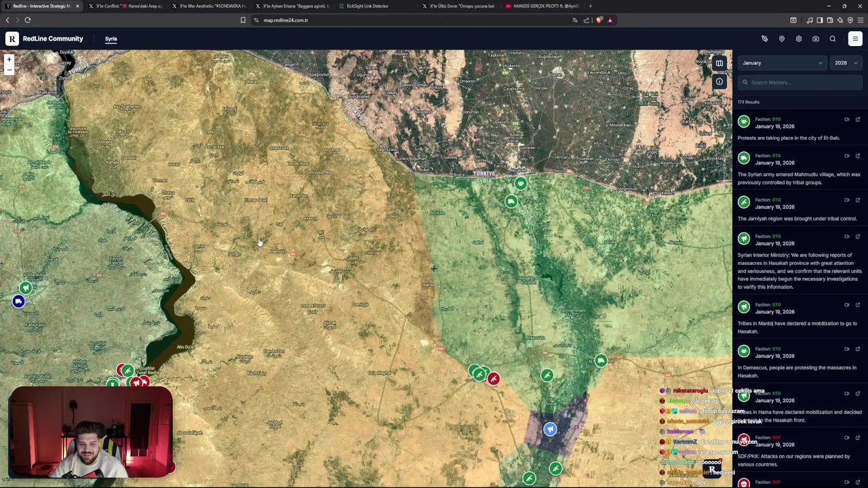Switch to HANGİSİ GERÇEK PİLOT YouTube tab
Viewport: 868px width, 488px height.
click(542, 6)
